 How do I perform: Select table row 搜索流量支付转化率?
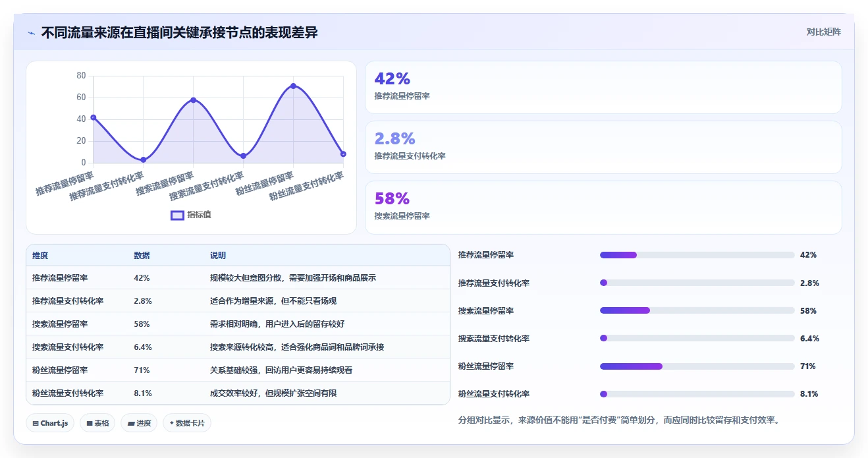[238, 347]
